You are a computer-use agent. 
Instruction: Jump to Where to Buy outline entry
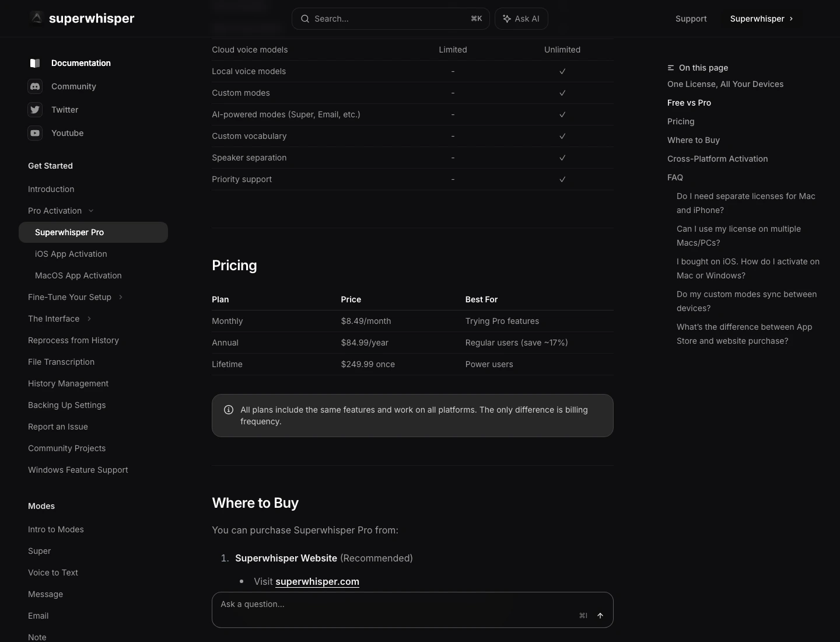click(694, 140)
